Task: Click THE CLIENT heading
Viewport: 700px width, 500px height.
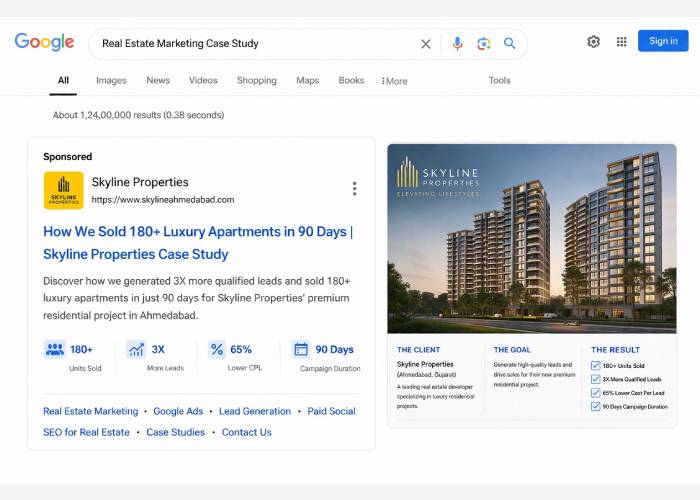Action: 418,350
